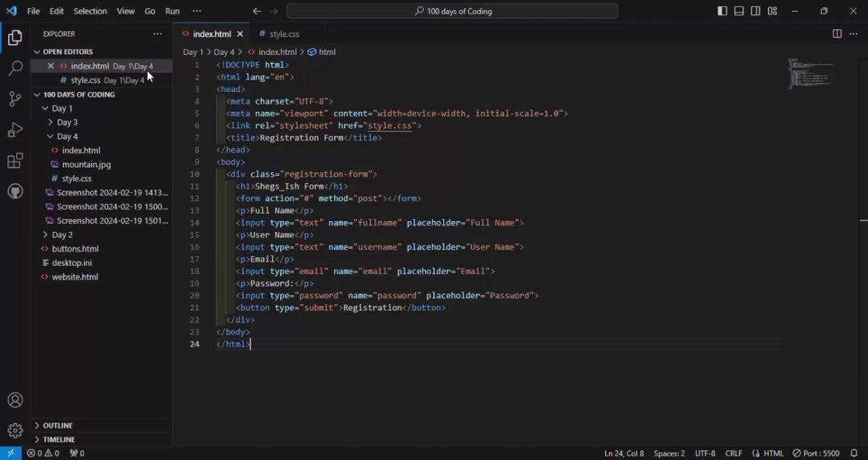Click the code minimap preview
This screenshot has width=868, height=460.
tap(810, 73)
